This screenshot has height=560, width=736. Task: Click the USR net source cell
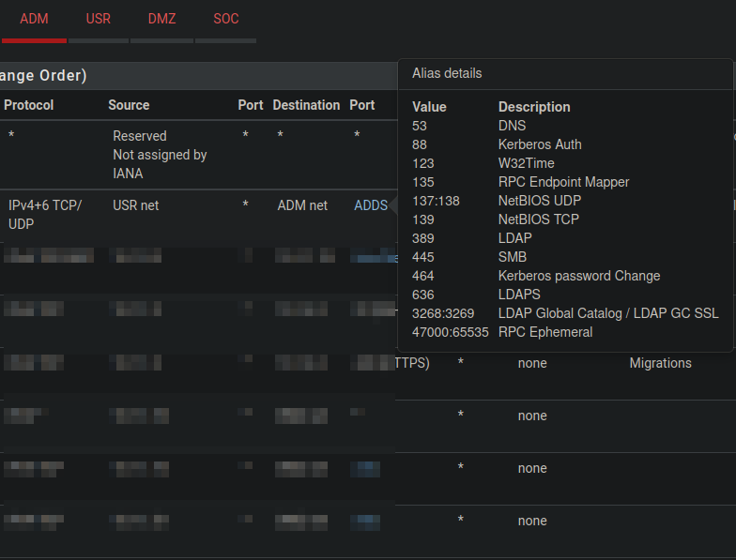136,205
